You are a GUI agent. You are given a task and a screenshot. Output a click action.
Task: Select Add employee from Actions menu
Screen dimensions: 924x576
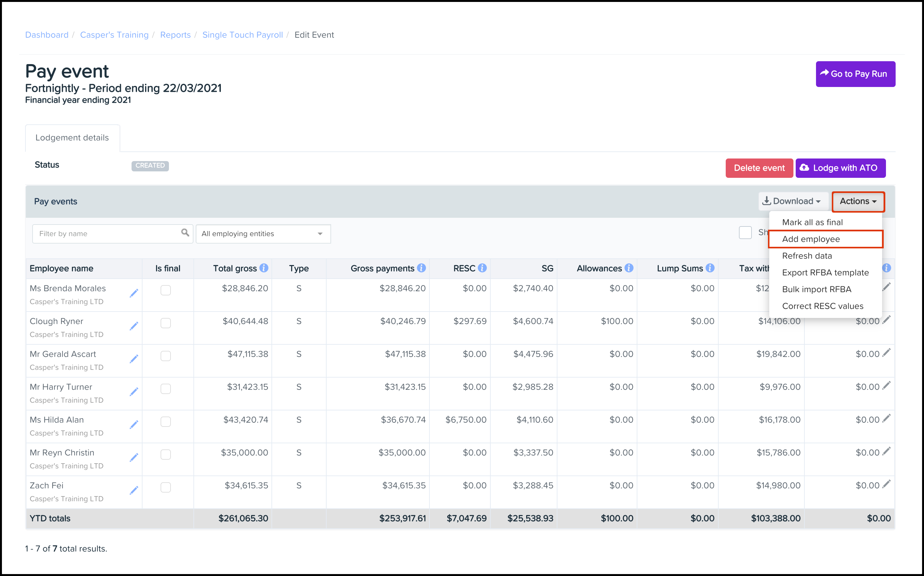[x=811, y=239]
